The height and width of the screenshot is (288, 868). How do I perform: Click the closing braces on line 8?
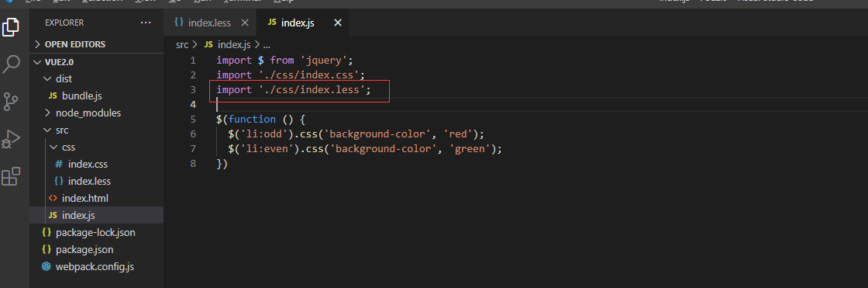click(222, 164)
